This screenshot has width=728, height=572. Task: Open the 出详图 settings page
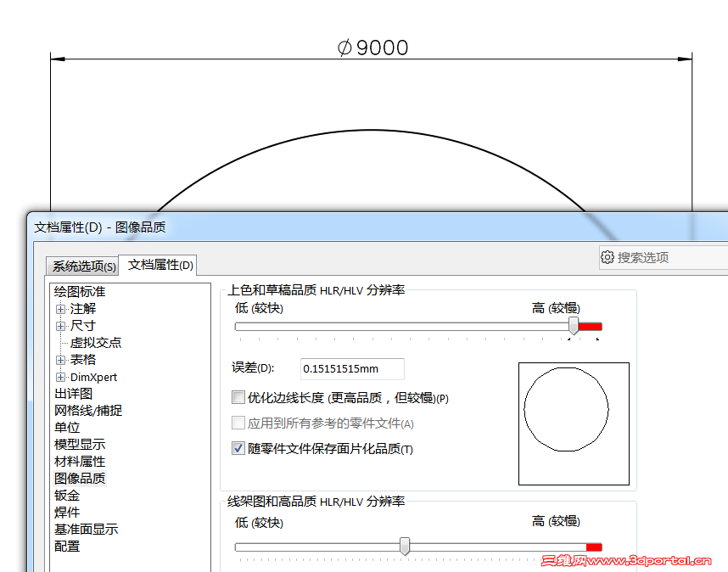(73, 394)
